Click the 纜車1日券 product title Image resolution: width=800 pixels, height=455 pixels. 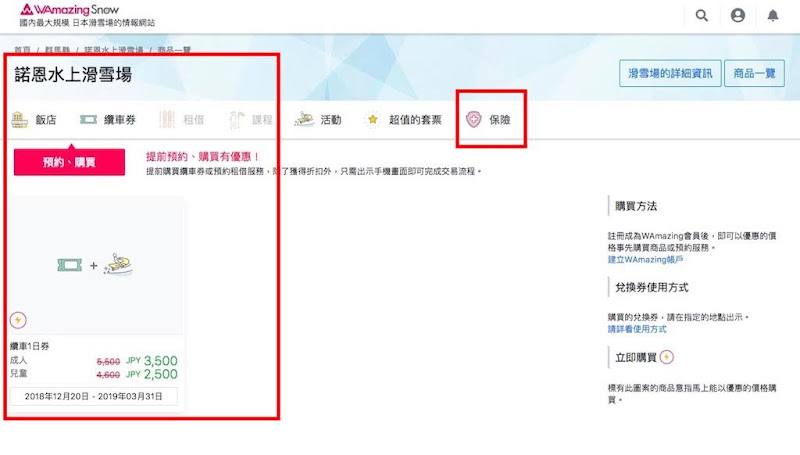(30, 346)
